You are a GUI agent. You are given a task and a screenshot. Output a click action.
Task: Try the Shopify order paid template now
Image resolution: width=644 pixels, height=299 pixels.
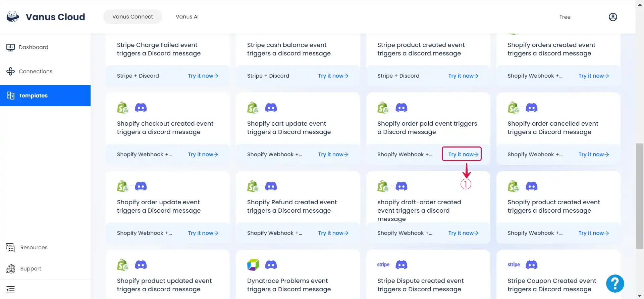click(463, 155)
